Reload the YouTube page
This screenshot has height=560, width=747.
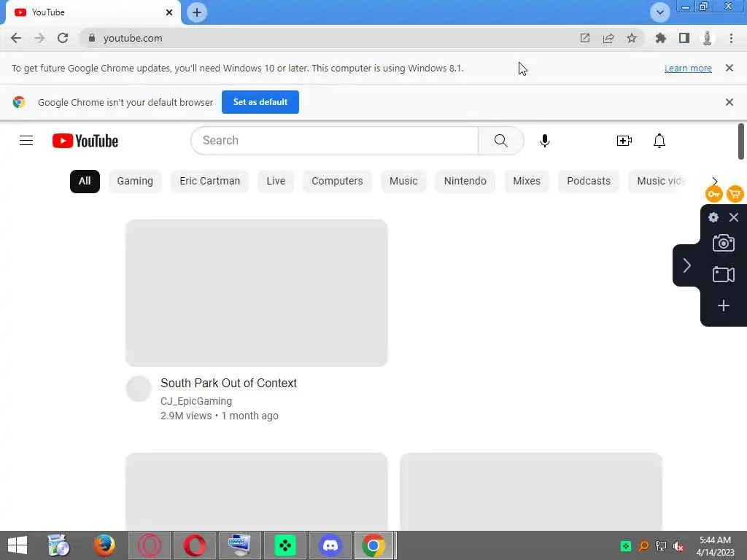point(63,38)
